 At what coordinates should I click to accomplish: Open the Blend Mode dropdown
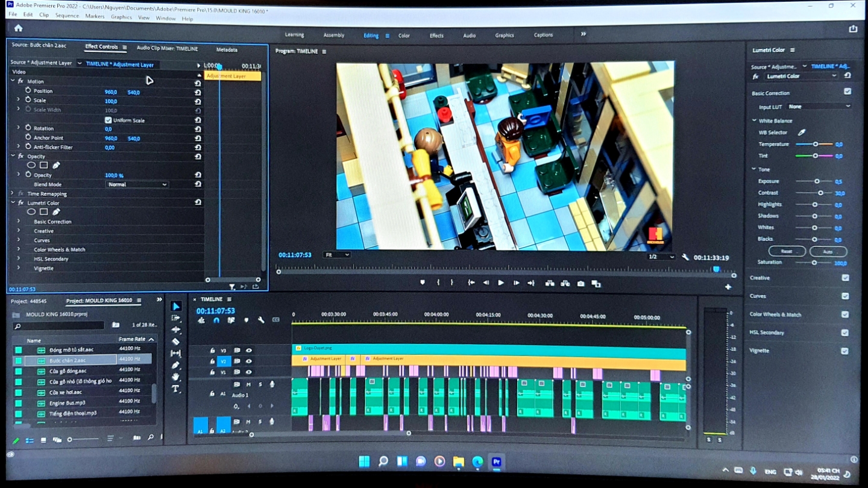(x=137, y=184)
